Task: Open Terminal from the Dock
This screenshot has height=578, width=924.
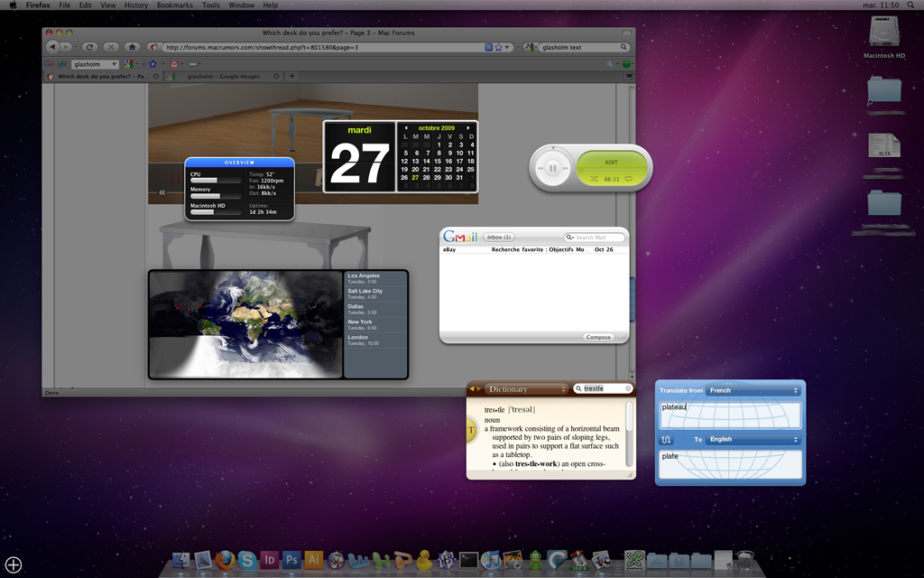Action: pyautogui.click(x=468, y=560)
